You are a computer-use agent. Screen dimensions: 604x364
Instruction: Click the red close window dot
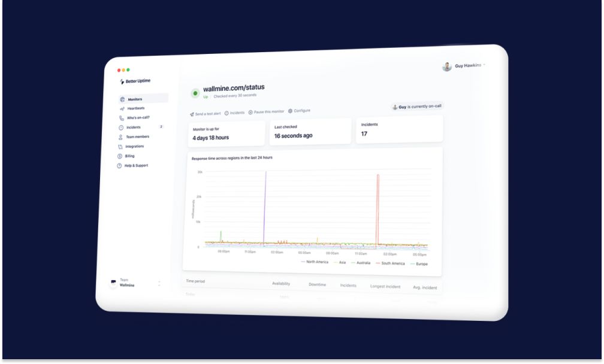119,71
